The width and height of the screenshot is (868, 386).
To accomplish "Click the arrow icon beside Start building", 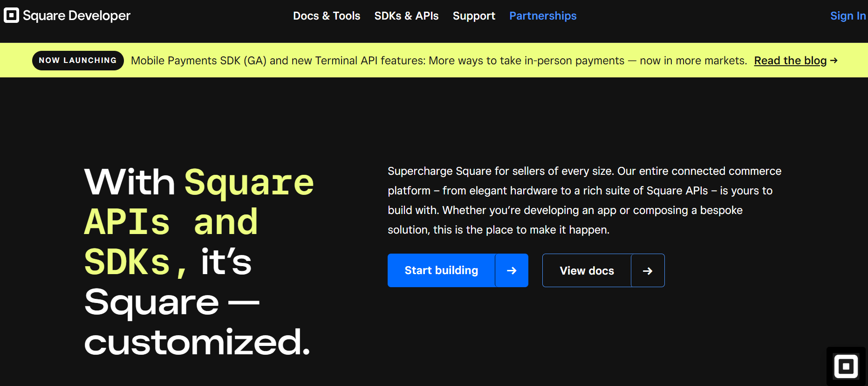I will click(512, 270).
